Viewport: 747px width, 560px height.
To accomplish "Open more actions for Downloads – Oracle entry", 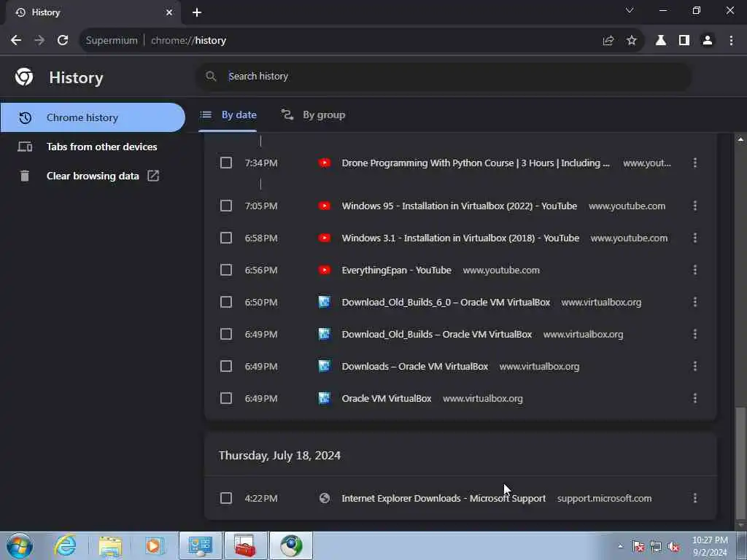I will 694,366.
